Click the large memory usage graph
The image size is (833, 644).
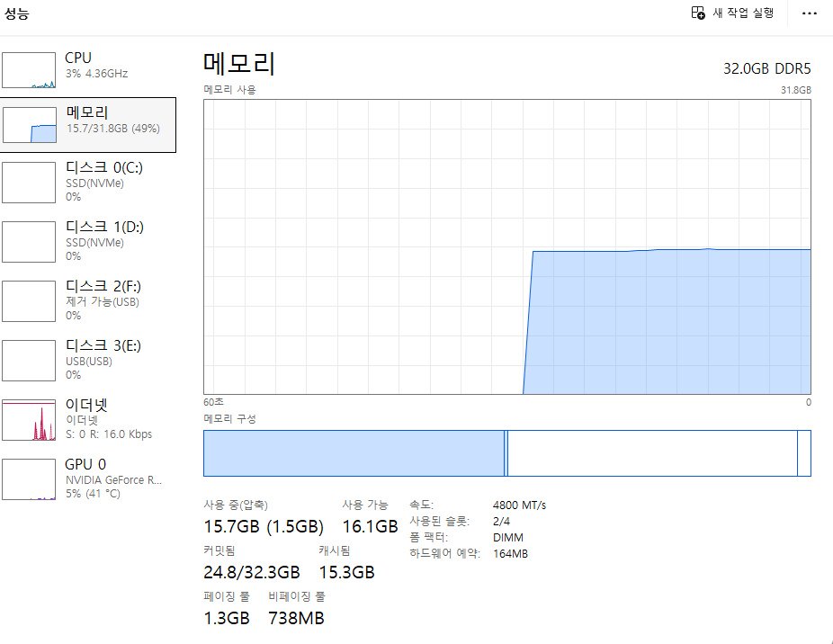click(x=507, y=246)
